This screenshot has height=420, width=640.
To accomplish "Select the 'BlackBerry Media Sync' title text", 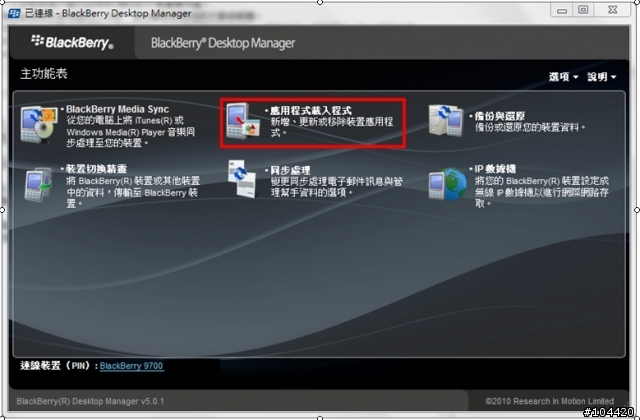I will coord(117,109).
